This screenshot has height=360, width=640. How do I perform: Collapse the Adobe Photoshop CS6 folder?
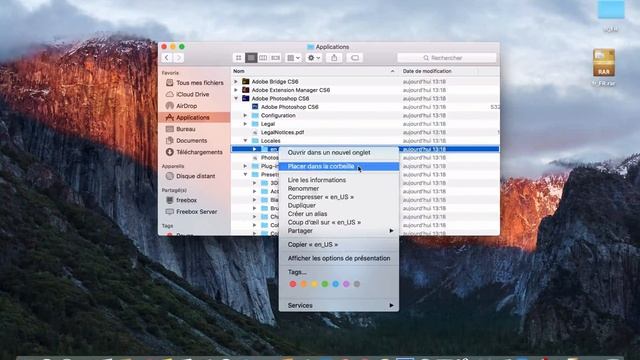pyautogui.click(x=236, y=98)
